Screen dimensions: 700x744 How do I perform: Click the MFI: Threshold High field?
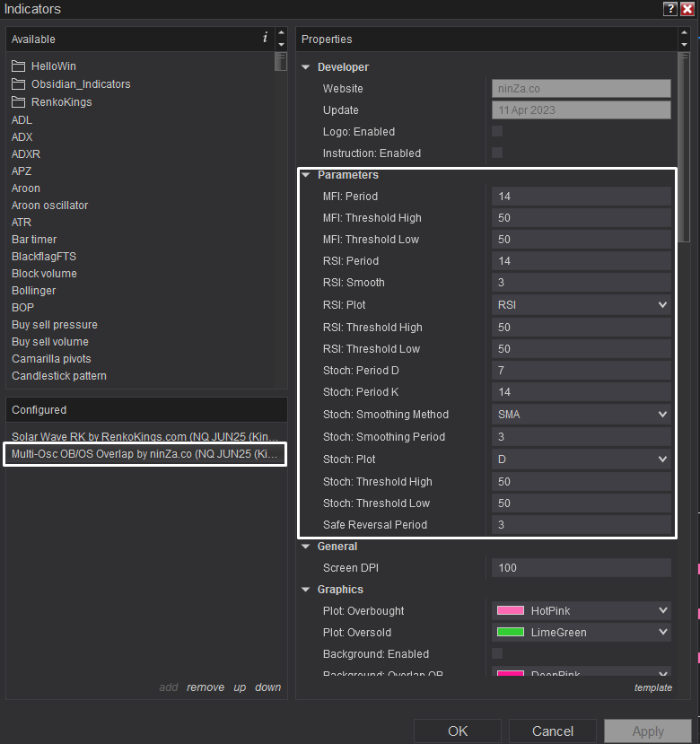click(582, 218)
